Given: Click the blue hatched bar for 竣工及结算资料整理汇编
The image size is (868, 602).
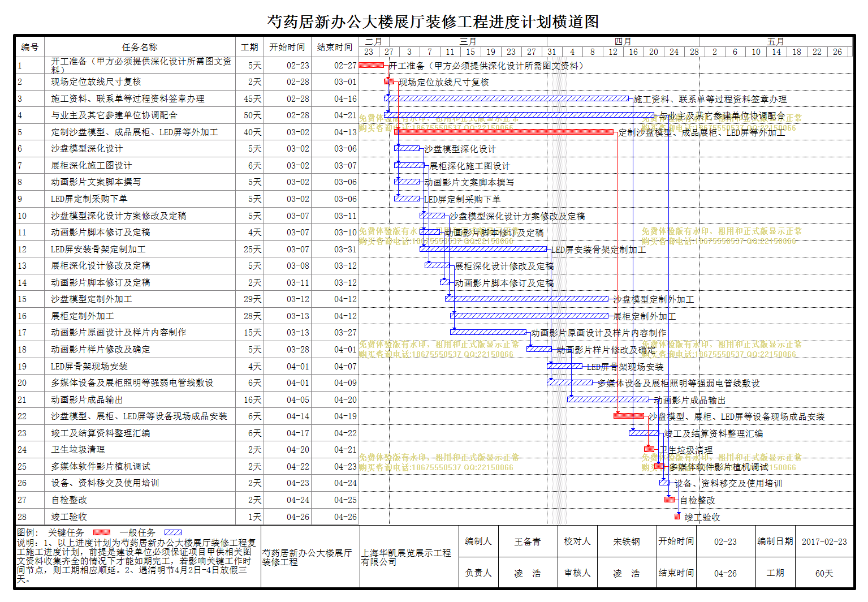Looking at the screenshot, I should 644,433.
